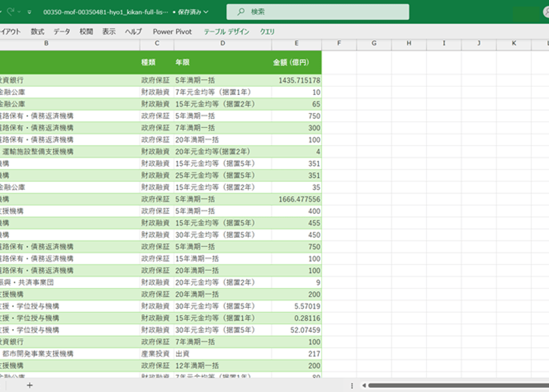
Task: Select column K header
Action: (x=514, y=43)
